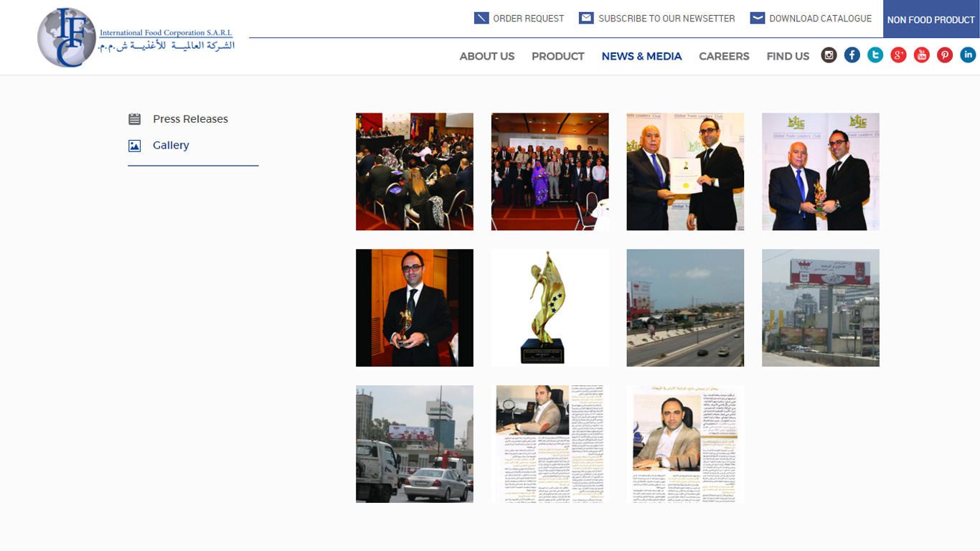Open Press Releases in the sidebar
This screenshot has height=551, width=980.
tap(190, 119)
